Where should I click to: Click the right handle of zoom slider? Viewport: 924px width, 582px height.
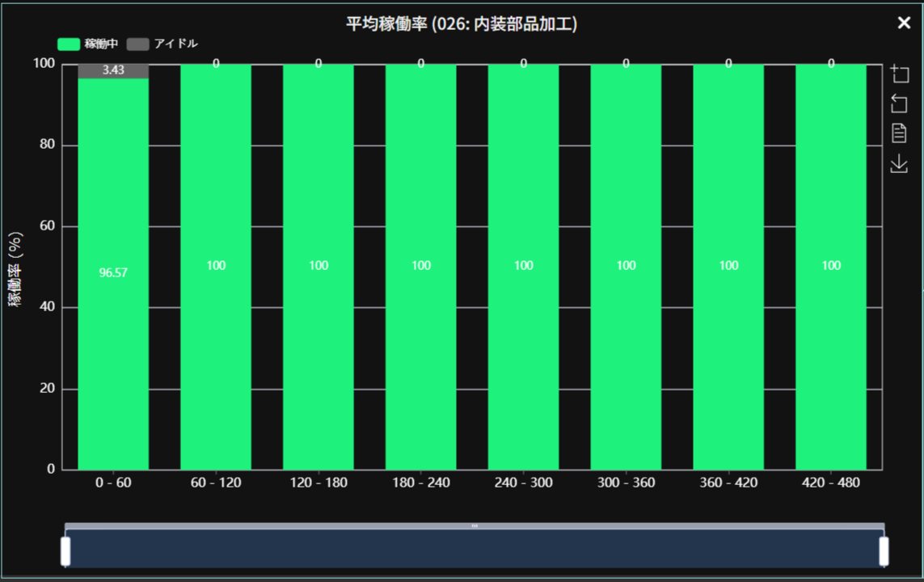884,551
